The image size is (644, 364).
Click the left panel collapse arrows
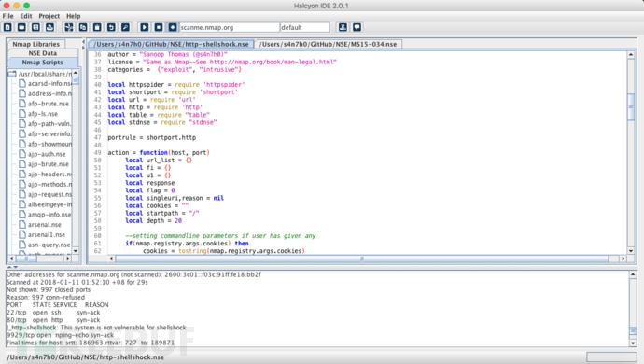(x=83, y=45)
